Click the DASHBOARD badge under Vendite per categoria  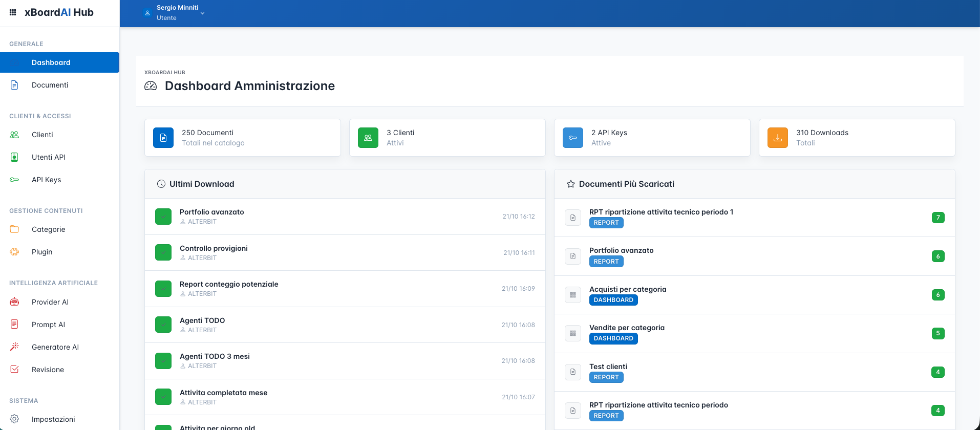pos(613,338)
